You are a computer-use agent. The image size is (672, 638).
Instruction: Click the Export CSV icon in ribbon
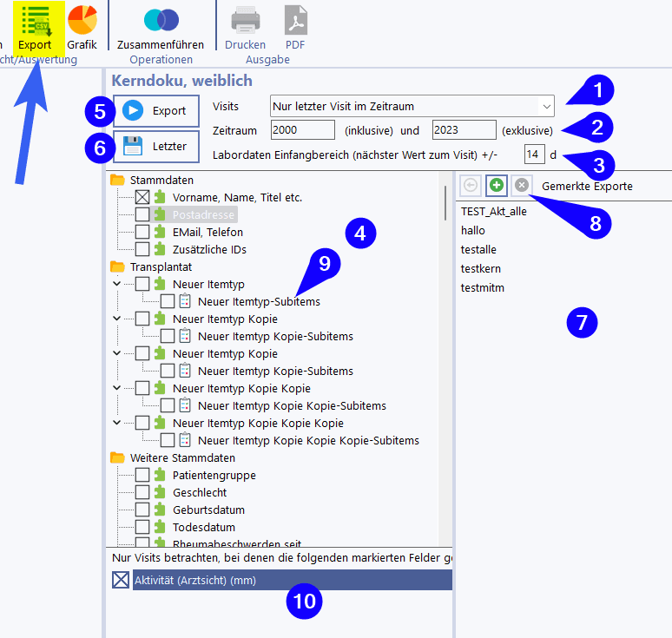[36, 20]
